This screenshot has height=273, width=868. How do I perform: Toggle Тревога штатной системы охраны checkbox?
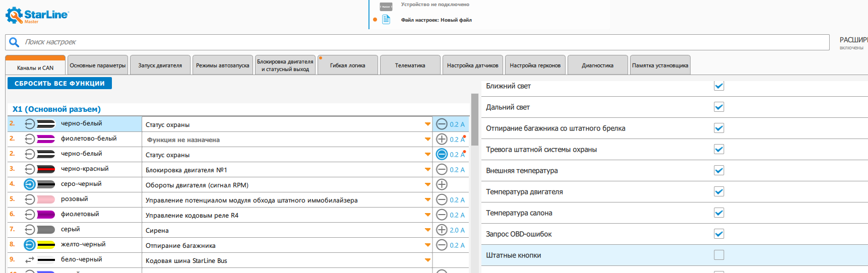pyautogui.click(x=719, y=149)
